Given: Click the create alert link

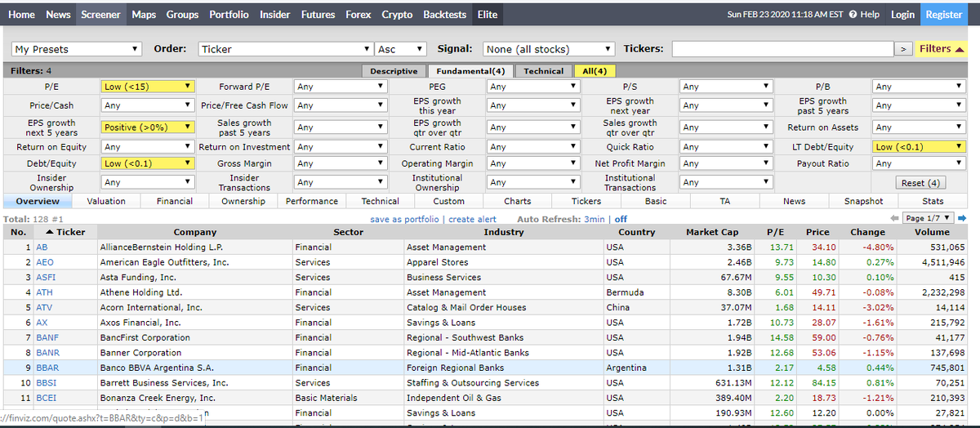Looking at the screenshot, I should [x=472, y=219].
